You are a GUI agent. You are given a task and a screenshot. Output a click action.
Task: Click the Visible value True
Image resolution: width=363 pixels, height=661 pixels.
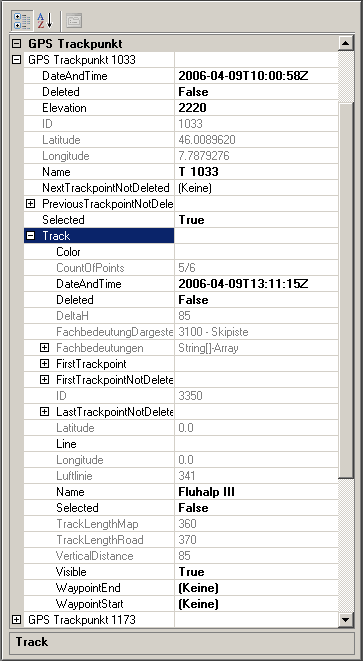(x=191, y=572)
